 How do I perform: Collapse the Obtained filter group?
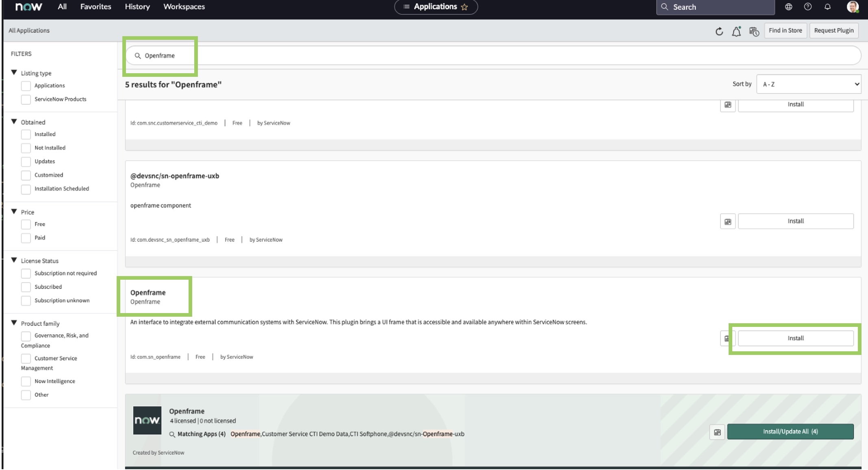pos(14,122)
